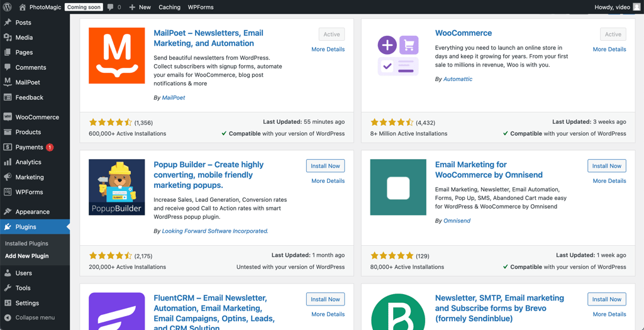This screenshot has height=330, width=644.
Task: Open Popup Builder plugin title link
Action: pyautogui.click(x=209, y=175)
